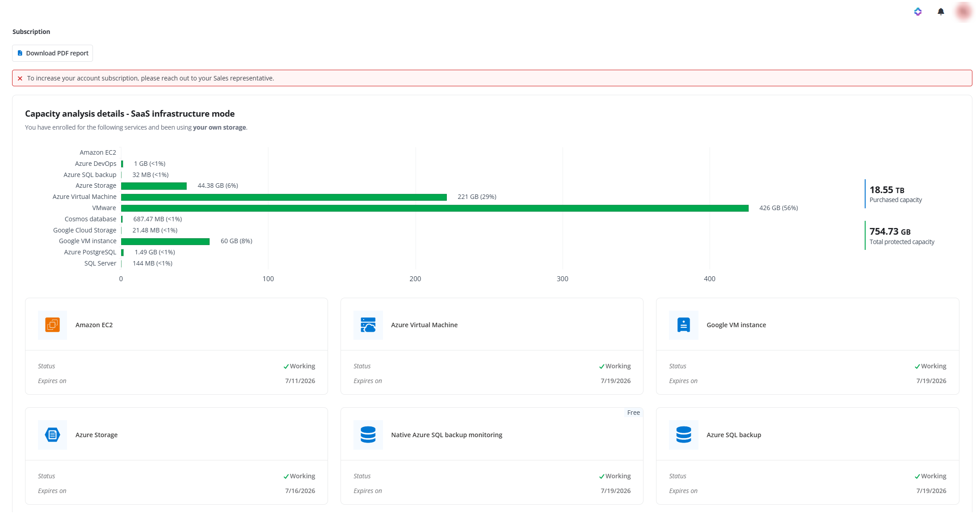This screenshot has height=523, width=980.
Task: Click the PDF document icon
Action: (20, 53)
